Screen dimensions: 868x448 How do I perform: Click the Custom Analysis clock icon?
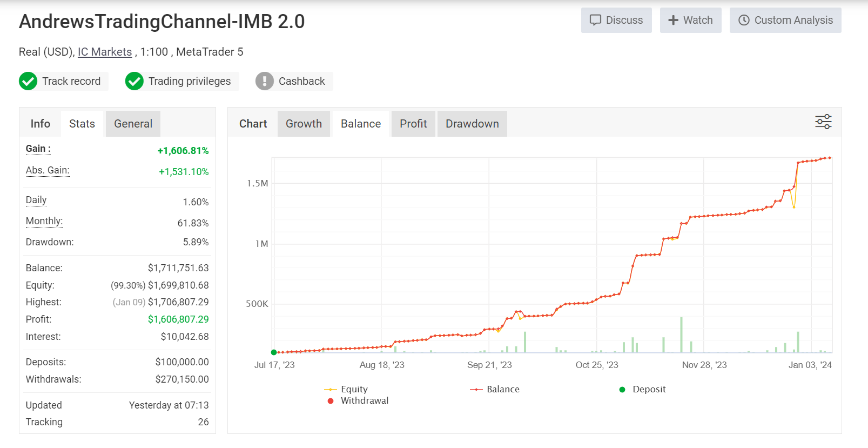(x=744, y=20)
